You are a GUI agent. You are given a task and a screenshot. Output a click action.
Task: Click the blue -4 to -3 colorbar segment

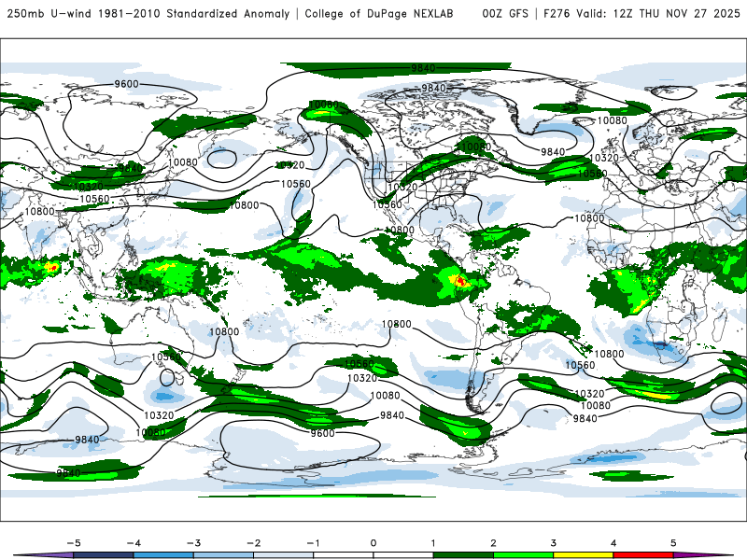(x=163, y=555)
